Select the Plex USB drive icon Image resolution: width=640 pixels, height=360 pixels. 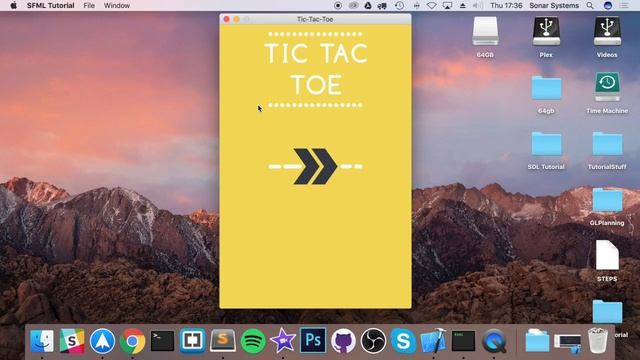pos(546,31)
